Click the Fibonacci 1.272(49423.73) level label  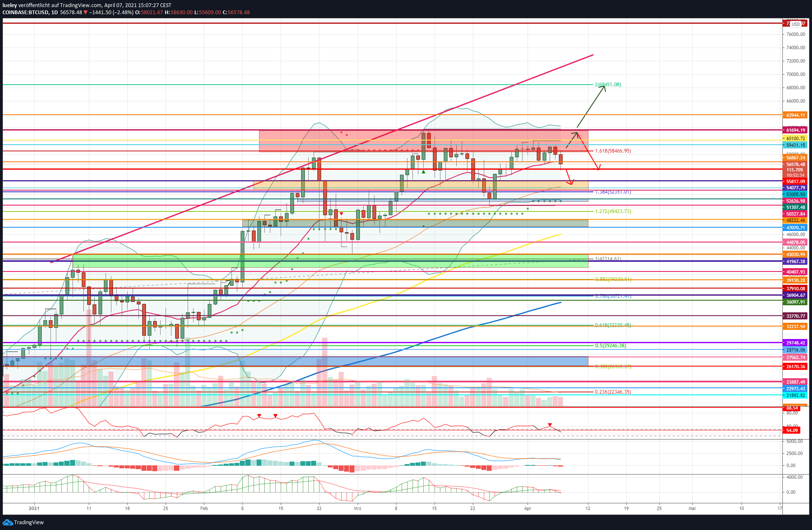(613, 211)
